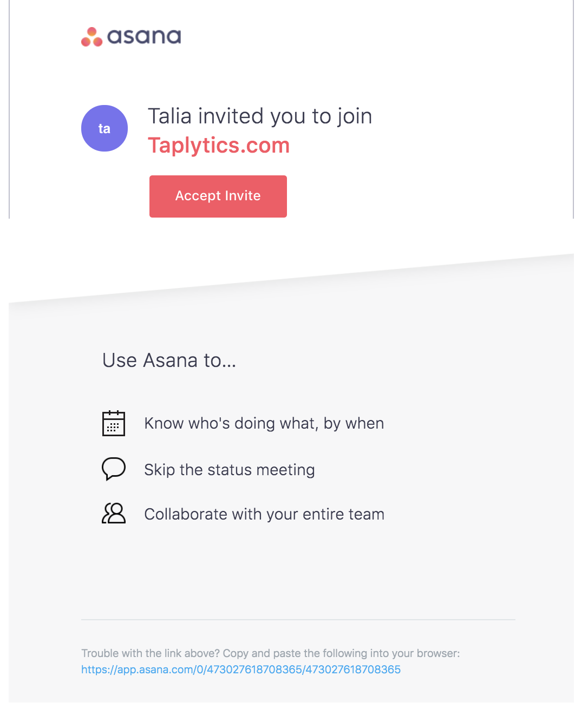Click the speech bubble icon
Viewport: 588px width, 722px height.
[x=114, y=469]
